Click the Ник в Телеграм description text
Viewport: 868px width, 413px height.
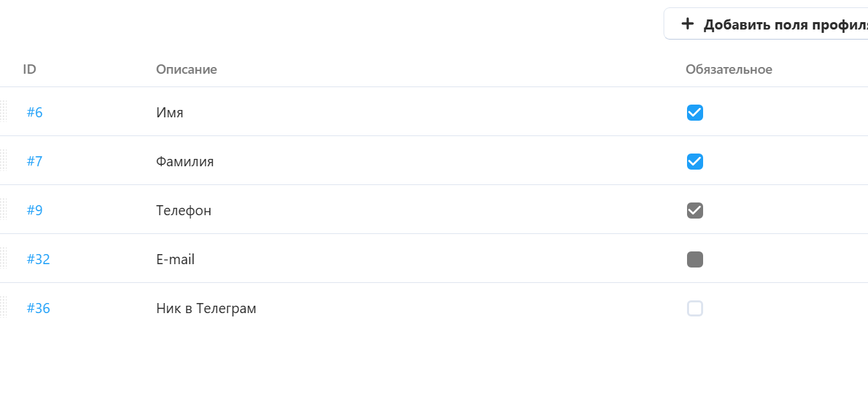coord(206,308)
